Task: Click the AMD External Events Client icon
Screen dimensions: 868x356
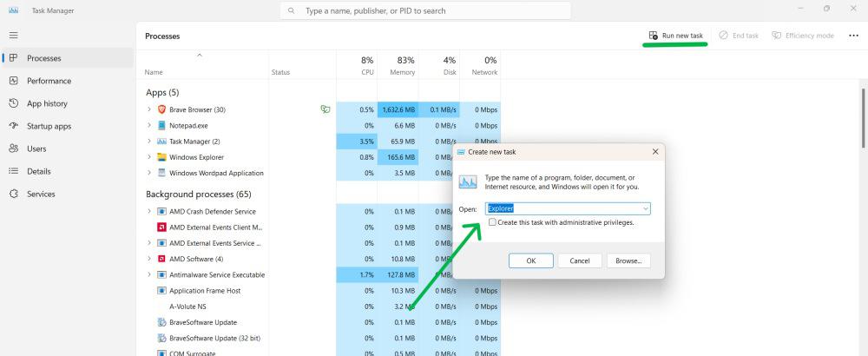Action: pos(161,227)
